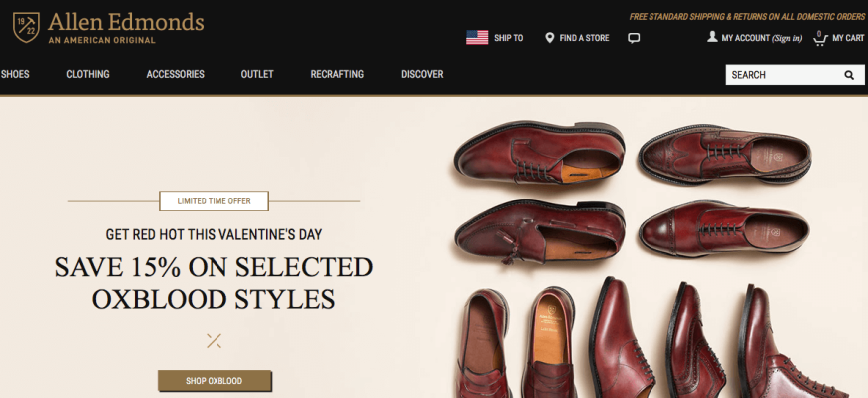Click the Shop Oxblood button
This screenshot has height=398, width=868.
point(215,381)
